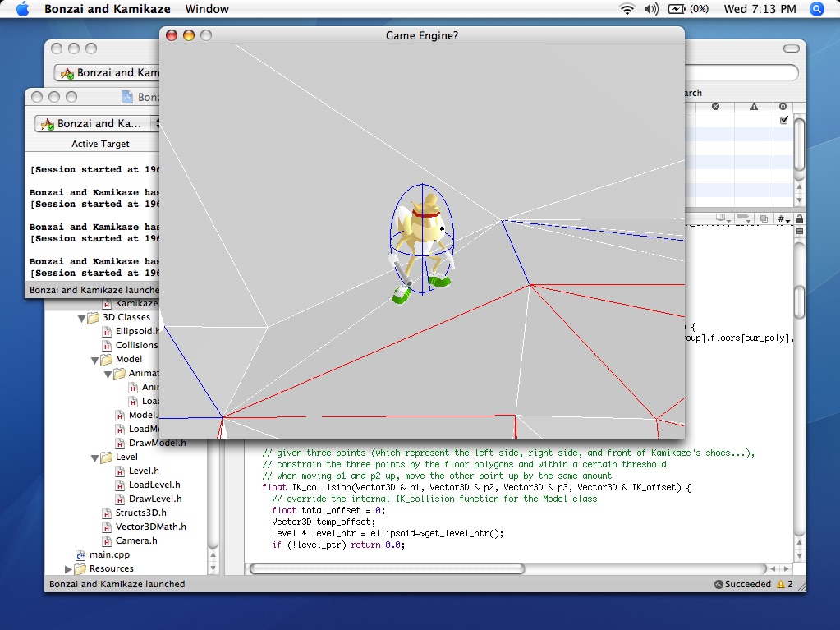This screenshot has height=630, width=840.
Task: Expand the Resources folder
Action: point(68,569)
